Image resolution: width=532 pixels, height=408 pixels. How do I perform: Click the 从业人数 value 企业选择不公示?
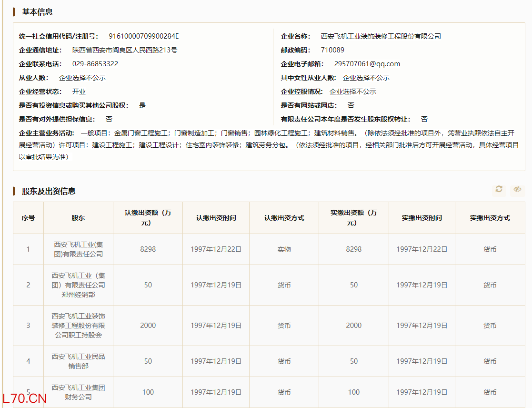click(x=82, y=78)
